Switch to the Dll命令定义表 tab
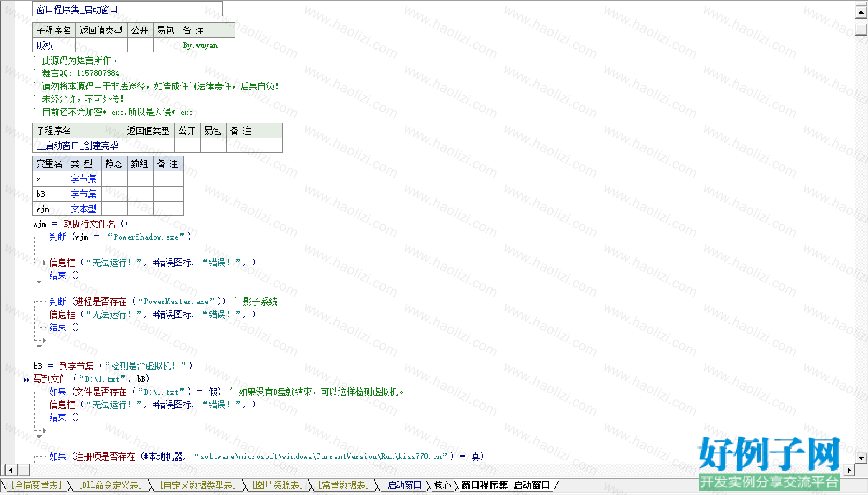This screenshot has width=868, height=495. (110, 485)
